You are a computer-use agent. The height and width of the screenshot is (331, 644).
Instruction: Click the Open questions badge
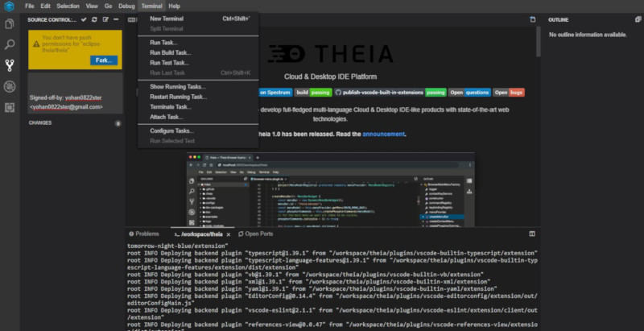click(x=469, y=93)
